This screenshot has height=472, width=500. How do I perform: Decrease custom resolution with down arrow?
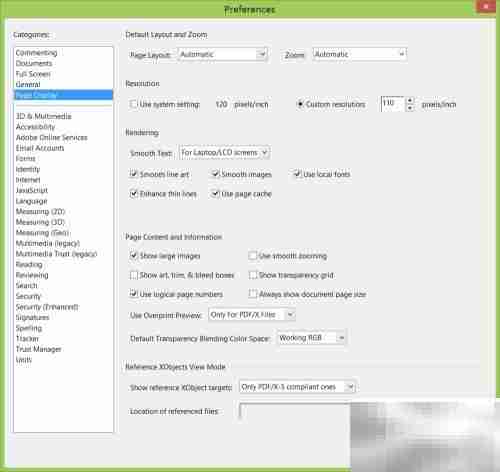click(x=410, y=108)
